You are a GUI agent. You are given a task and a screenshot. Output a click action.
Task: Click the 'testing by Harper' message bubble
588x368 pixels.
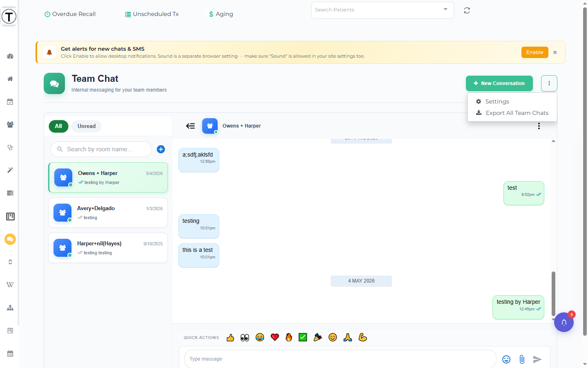pyautogui.click(x=518, y=307)
